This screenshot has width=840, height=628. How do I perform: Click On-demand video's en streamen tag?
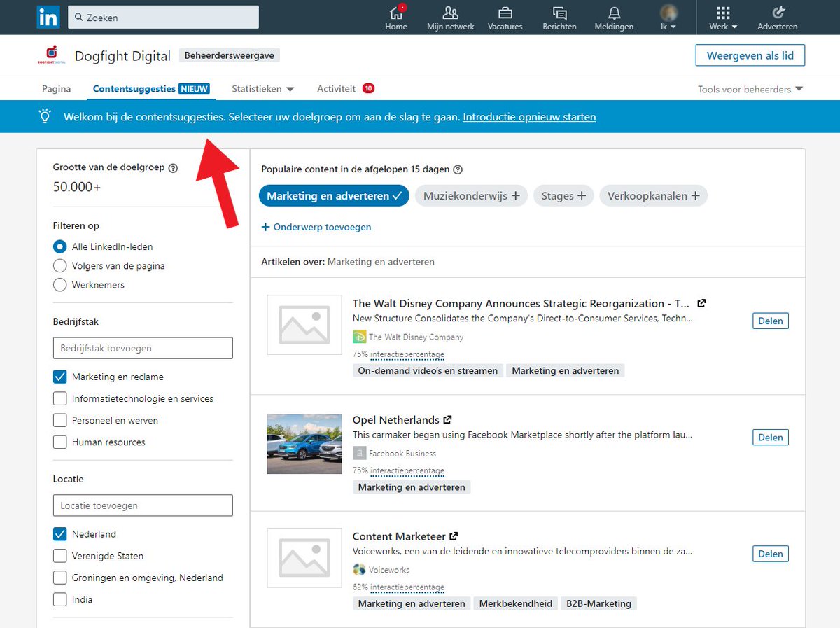(428, 370)
